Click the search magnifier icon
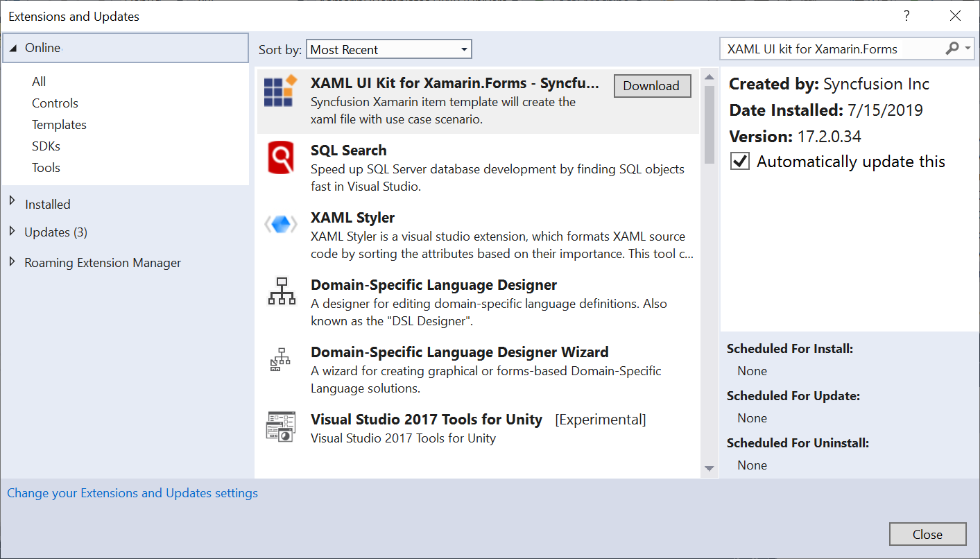Screen dimensions: 980x559 click(952, 49)
